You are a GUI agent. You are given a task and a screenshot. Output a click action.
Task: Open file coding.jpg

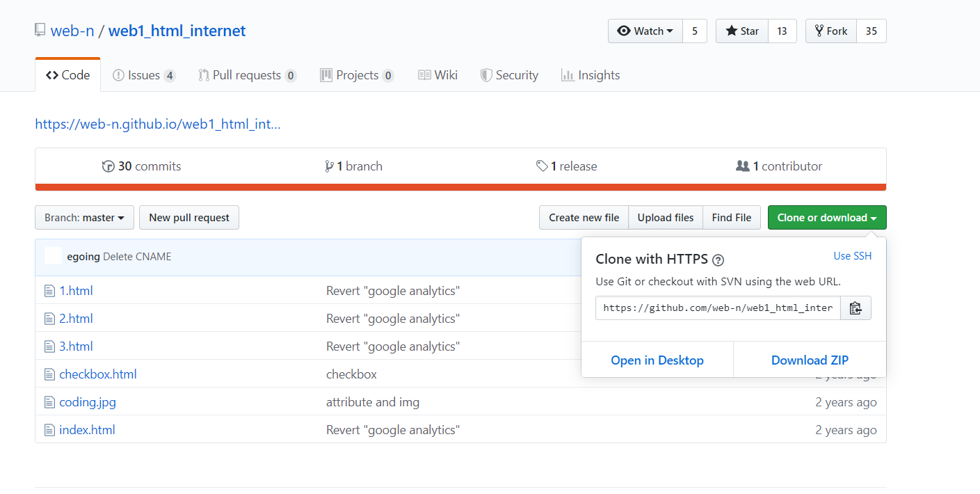click(x=88, y=402)
